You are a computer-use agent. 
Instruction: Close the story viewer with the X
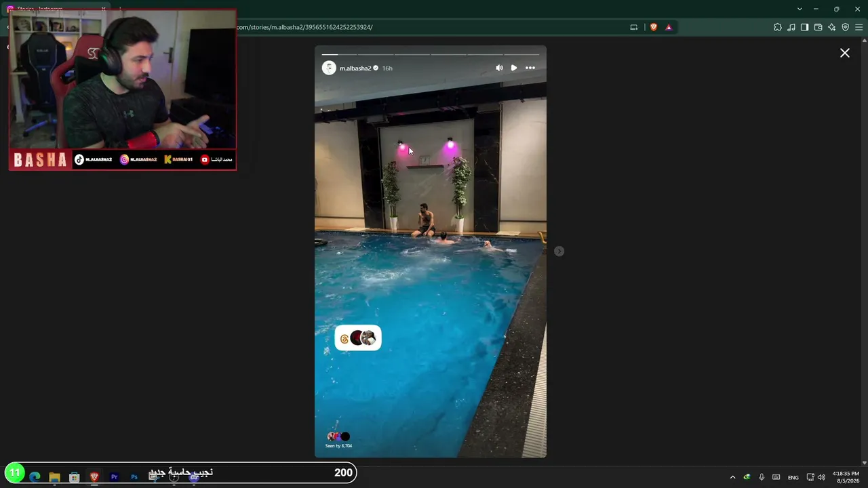(845, 53)
